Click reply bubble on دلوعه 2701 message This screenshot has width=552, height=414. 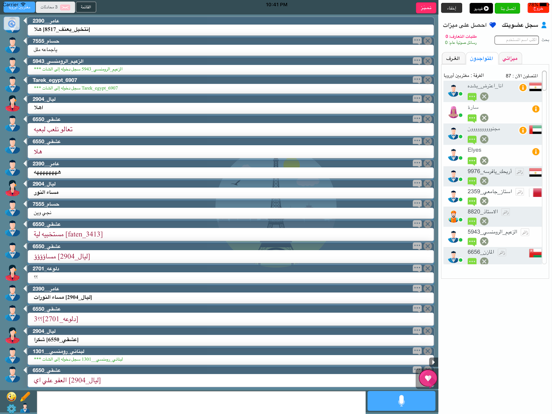[x=417, y=268]
